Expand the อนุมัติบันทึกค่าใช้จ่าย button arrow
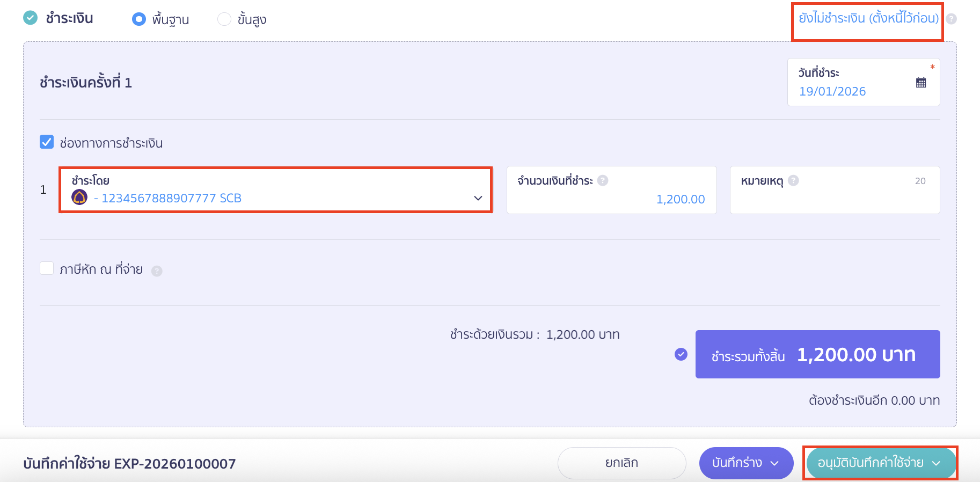The height and width of the screenshot is (482, 980). tap(936, 463)
